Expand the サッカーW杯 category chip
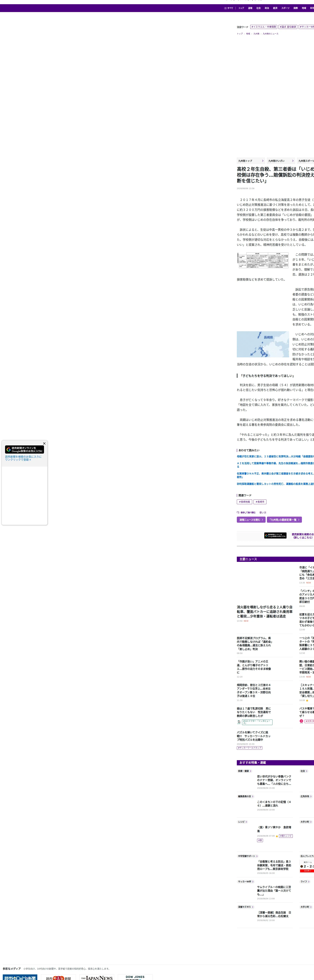The image size is (314, 980). (246, 882)
